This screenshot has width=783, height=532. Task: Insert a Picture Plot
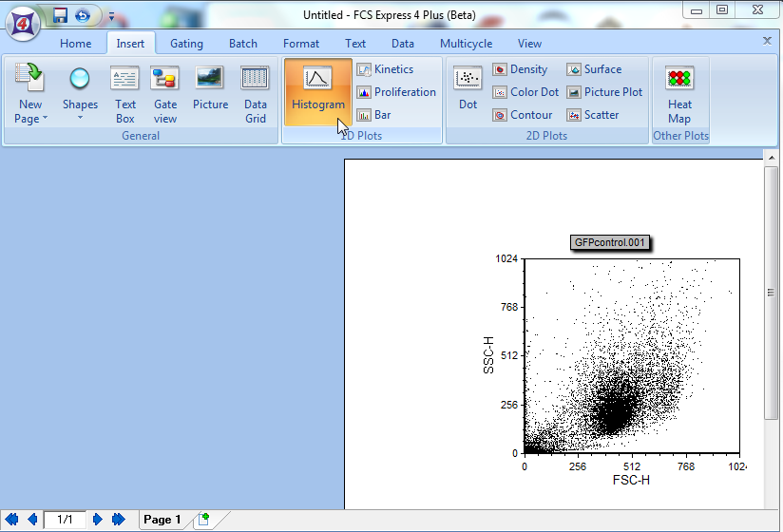[604, 92]
